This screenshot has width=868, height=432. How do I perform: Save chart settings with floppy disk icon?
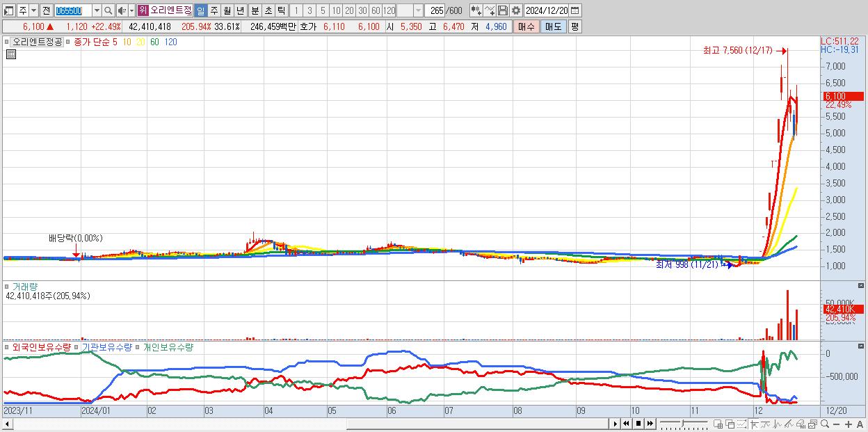point(502,10)
